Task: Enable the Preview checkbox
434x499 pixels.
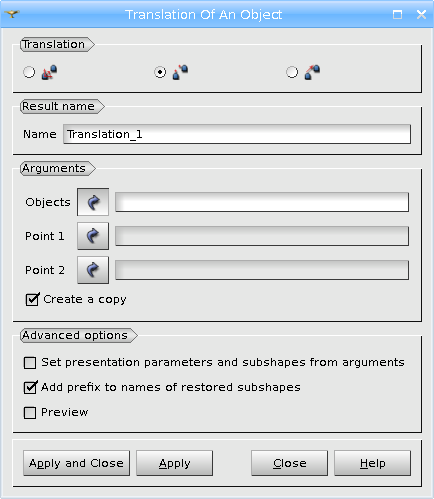Action: pos(30,413)
